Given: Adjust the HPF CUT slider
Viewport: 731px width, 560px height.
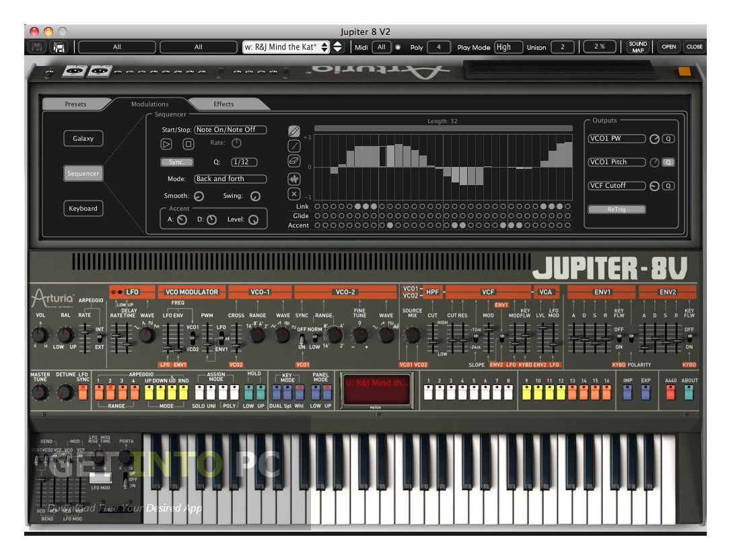Looking at the screenshot, I should [x=433, y=337].
